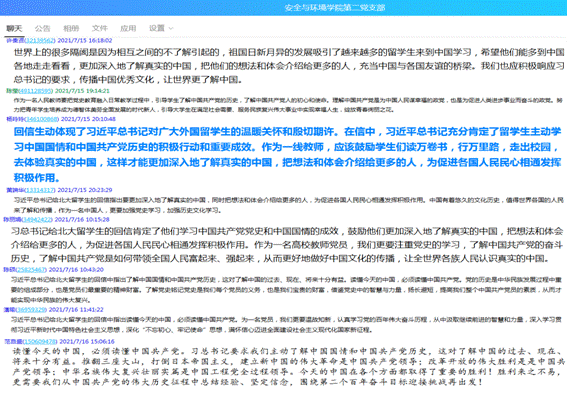Open QQ number link of 20:10:48 message
The height and width of the screenshot is (393, 567).
coord(42,119)
